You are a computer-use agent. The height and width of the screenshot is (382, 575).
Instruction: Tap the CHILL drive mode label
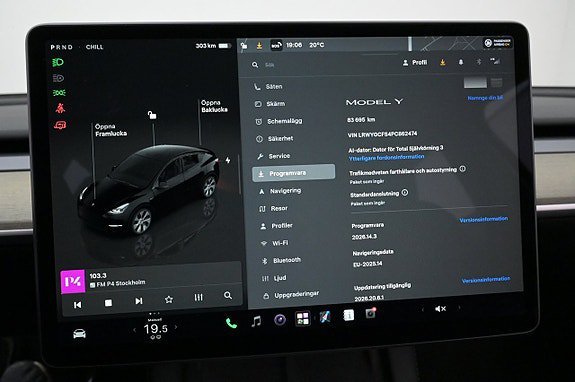tap(95, 47)
